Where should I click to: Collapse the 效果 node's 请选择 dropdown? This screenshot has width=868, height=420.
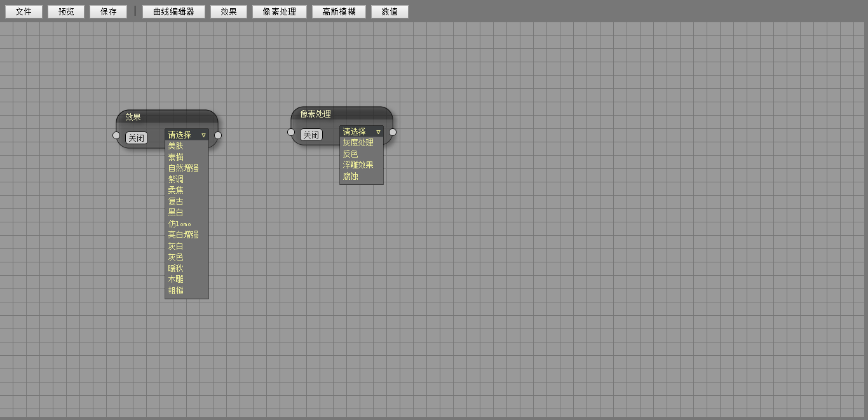coord(187,135)
